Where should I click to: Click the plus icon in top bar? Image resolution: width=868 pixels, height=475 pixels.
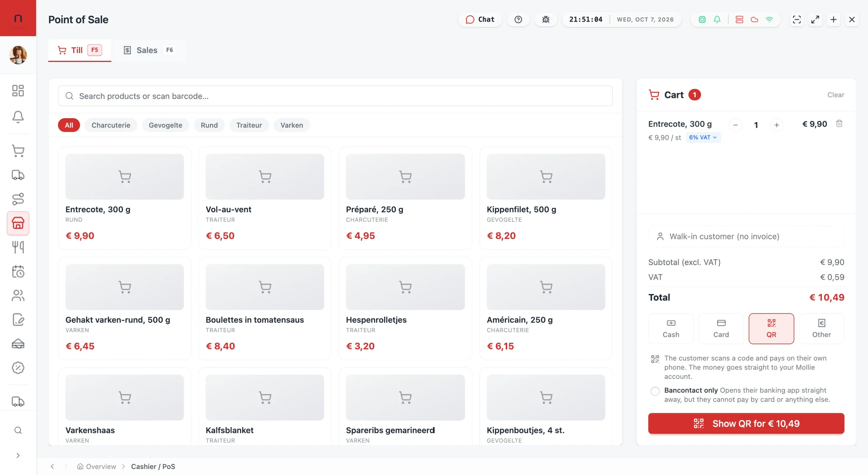833,20
